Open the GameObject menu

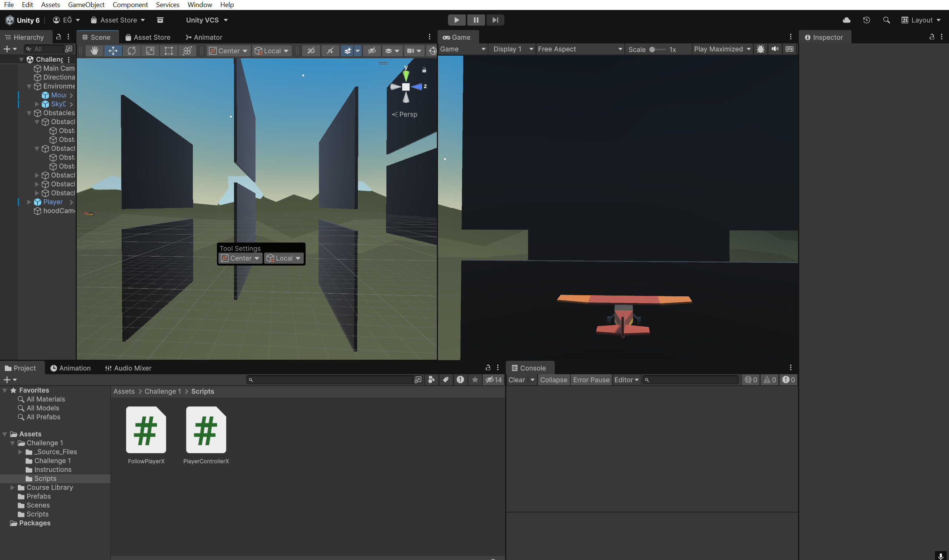(x=86, y=4)
